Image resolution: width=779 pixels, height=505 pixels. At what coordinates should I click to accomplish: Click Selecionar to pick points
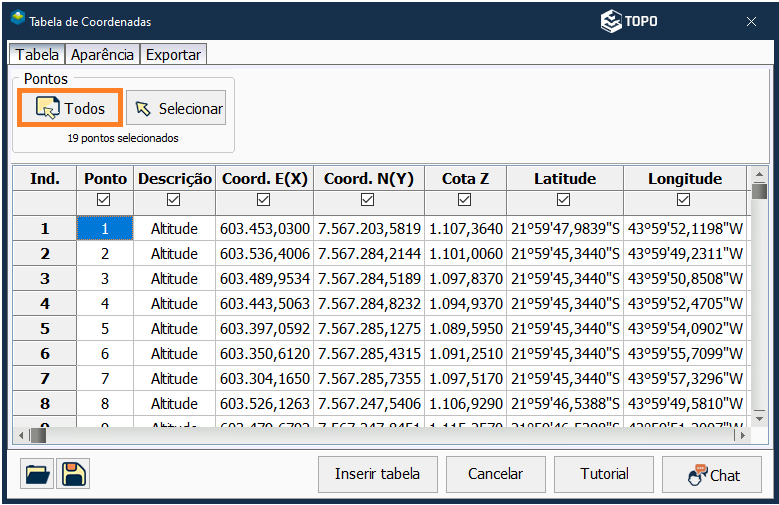click(176, 108)
